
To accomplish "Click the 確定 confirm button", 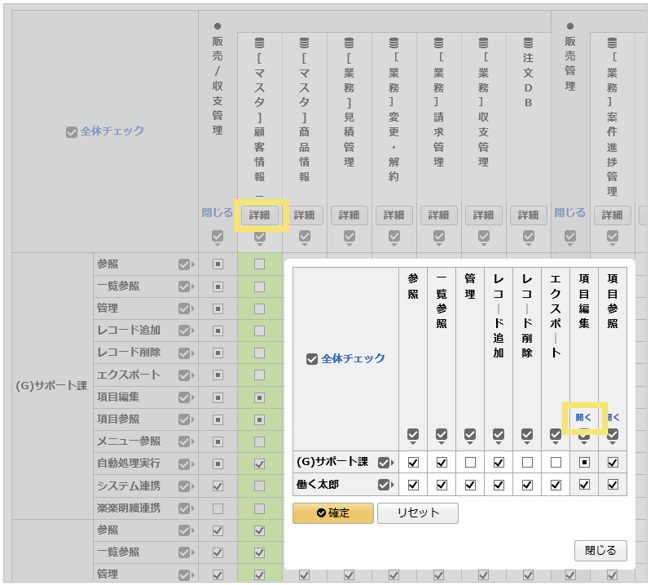I will click(333, 513).
